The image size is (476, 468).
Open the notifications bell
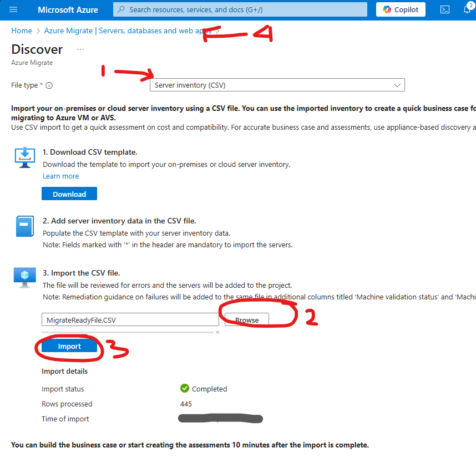click(x=467, y=10)
